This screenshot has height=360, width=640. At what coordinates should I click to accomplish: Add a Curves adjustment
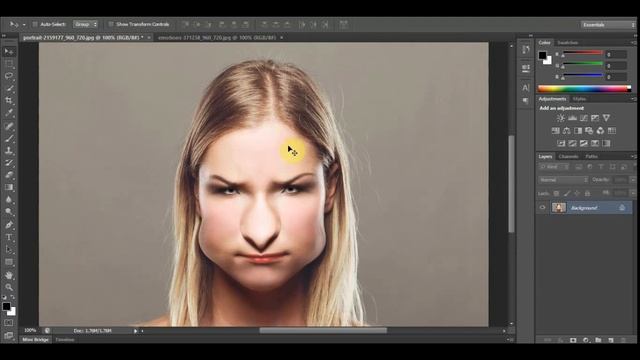tap(584, 118)
